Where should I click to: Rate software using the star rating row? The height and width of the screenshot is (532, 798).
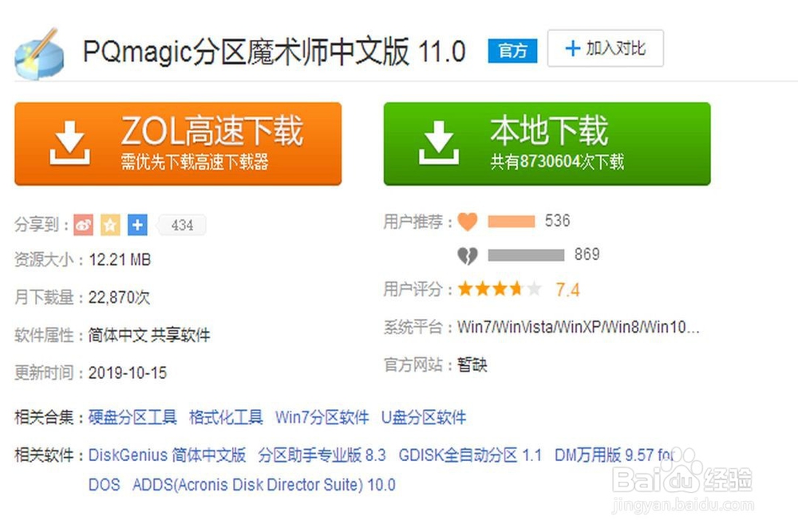[500, 289]
